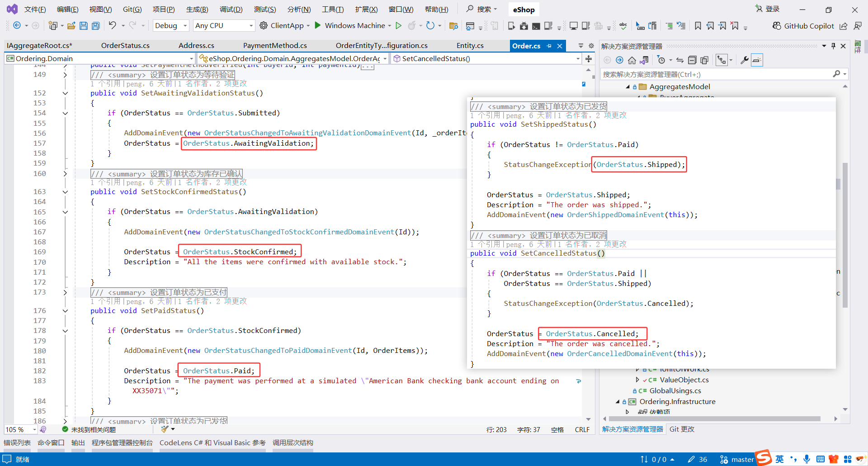
Task: Click the Hot Reload refresh icon
Action: click(430, 26)
